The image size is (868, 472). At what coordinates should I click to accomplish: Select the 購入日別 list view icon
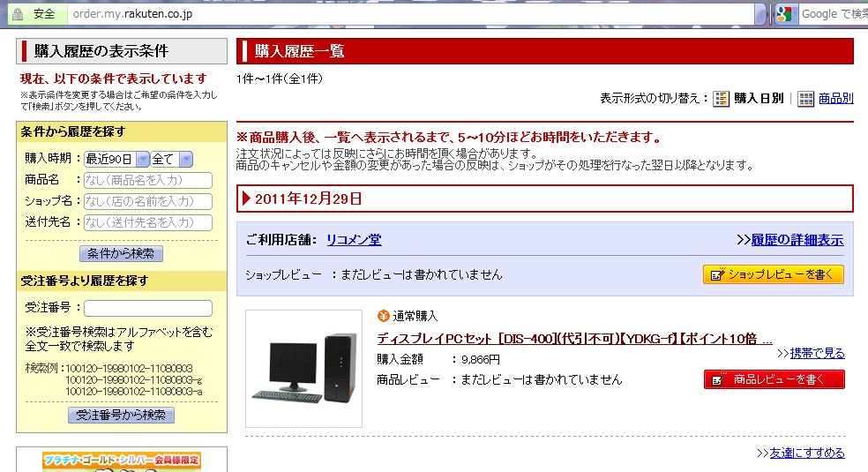click(721, 99)
